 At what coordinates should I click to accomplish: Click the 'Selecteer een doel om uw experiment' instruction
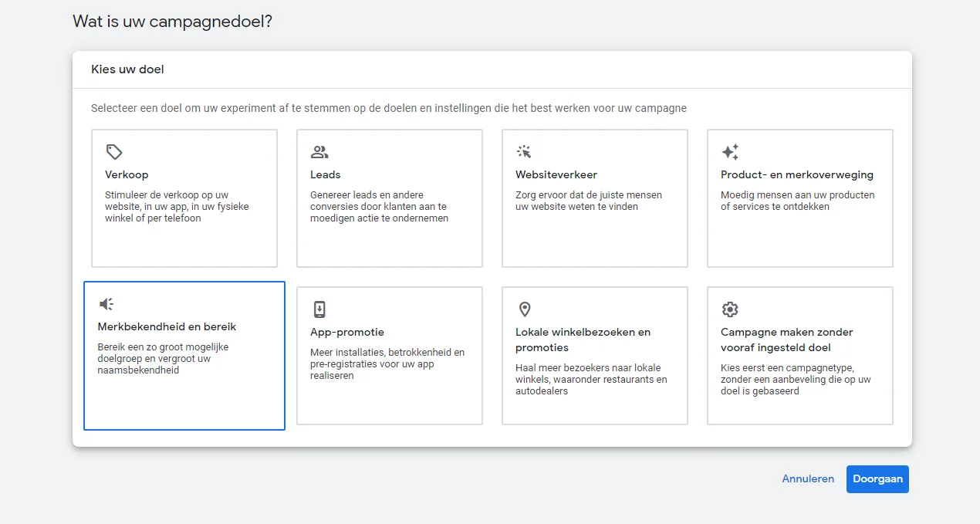(x=389, y=108)
